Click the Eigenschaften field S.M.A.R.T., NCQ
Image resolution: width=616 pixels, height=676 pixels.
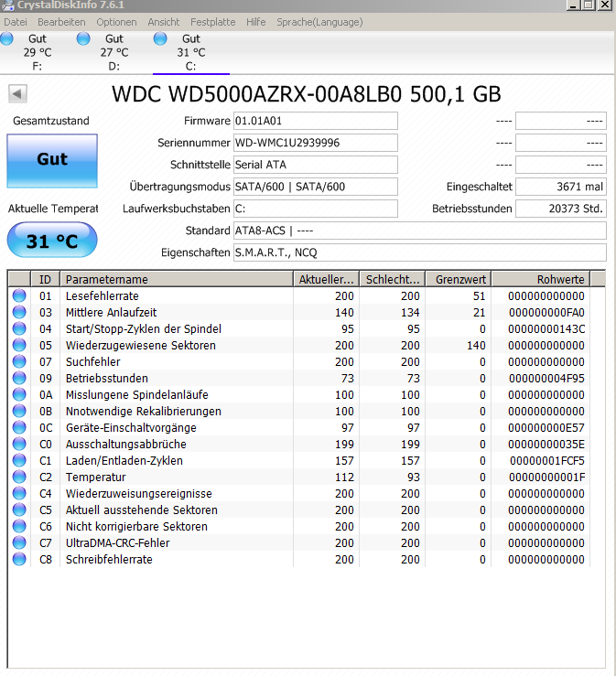(x=420, y=252)
